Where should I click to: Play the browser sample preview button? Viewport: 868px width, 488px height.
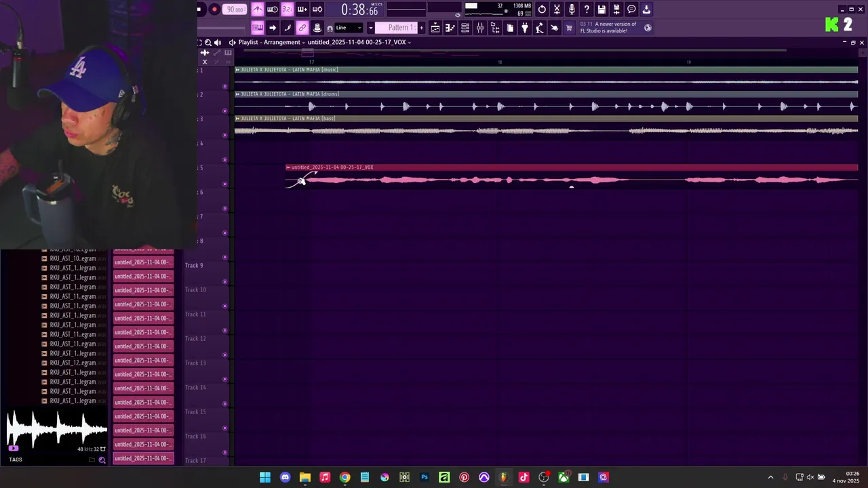[x=13, y=448]
